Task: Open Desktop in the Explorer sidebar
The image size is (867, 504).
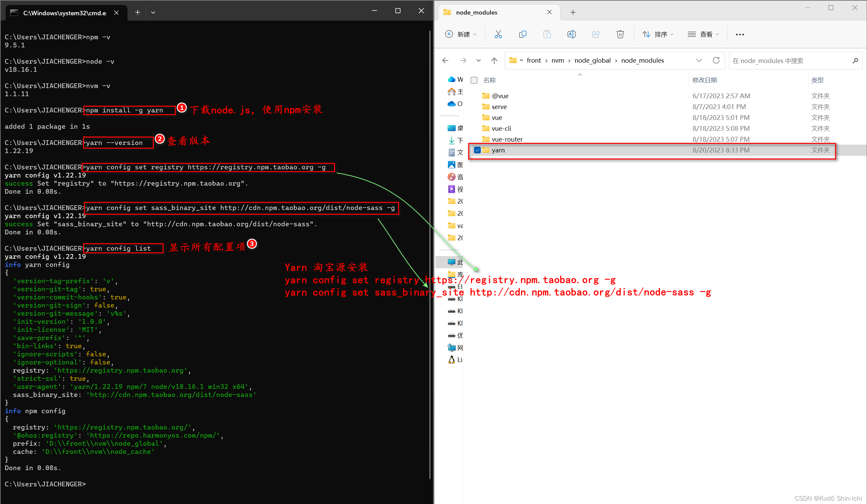Action: click(455, 128)
